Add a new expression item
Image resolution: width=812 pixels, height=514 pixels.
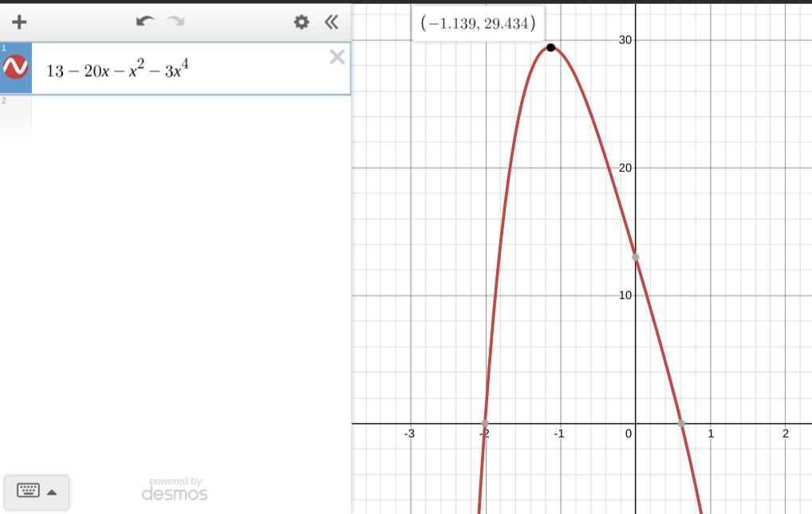pos(19,22)
